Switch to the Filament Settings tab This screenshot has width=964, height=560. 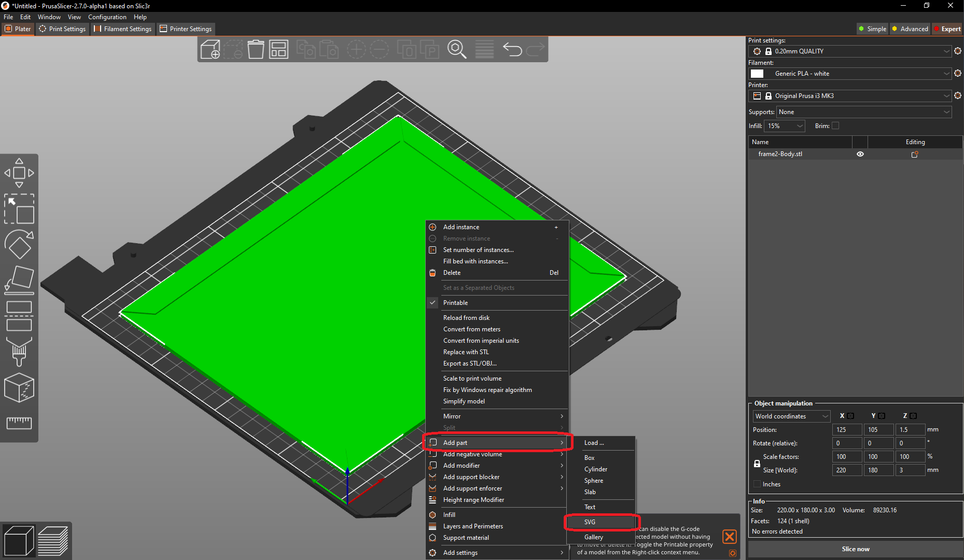click(123, 29)
